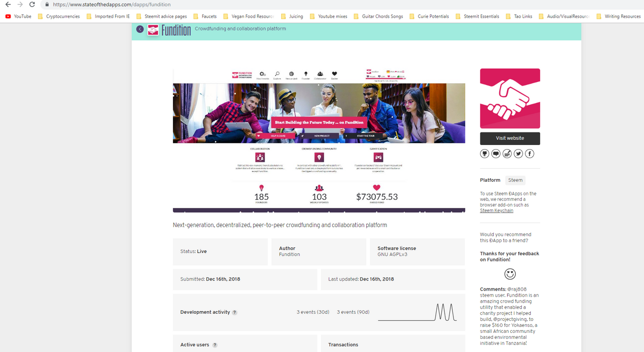Open the Fundition Twitter icon link
The image size is (644, 352).
pyautogui.click(x=518, y=154)
